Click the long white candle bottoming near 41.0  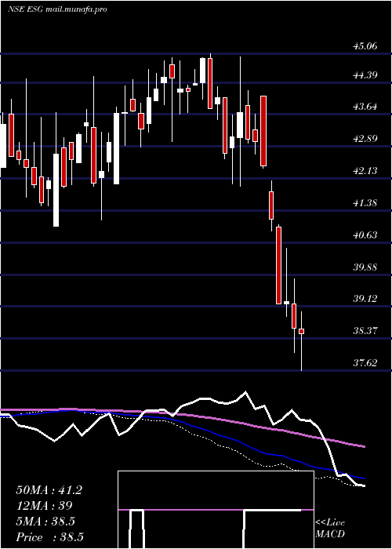pyautogui.click(x=56, y=190)
